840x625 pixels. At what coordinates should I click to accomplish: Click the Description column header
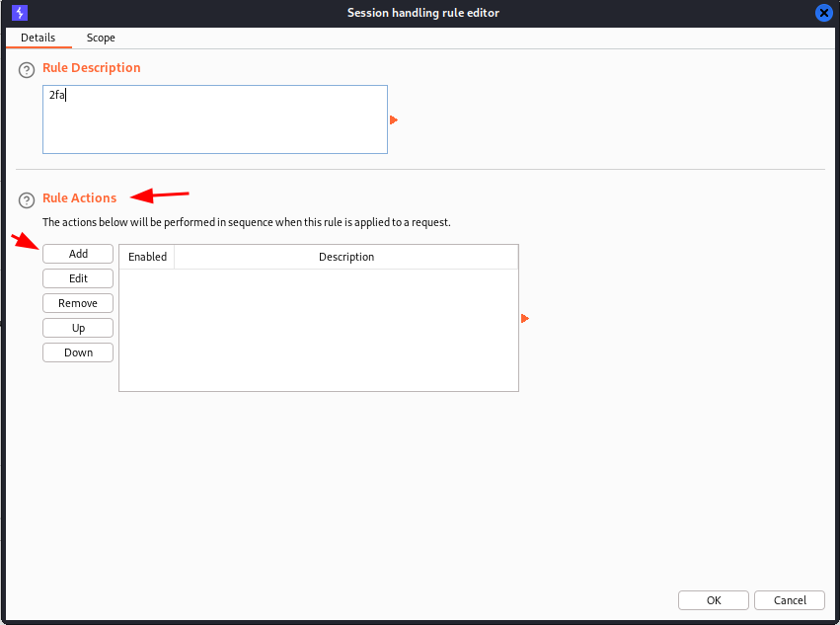(x=346, y=257)
